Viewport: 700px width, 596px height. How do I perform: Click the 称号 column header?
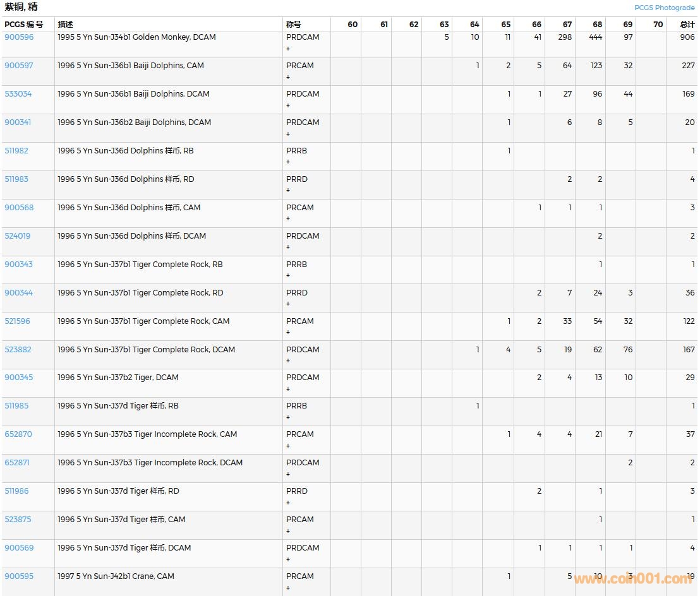[x=294, y=25]
